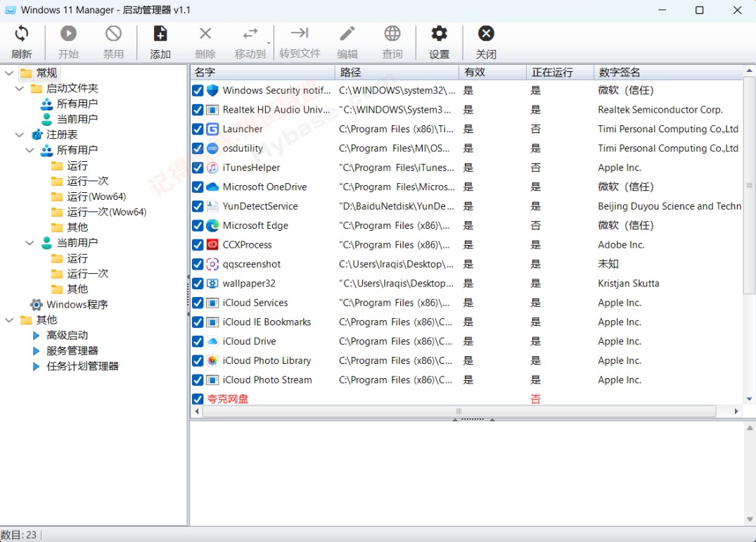This screenshot has height=542, width=756.
Task: Select the 注册表 registry node
Action: (x=62, y=134)
